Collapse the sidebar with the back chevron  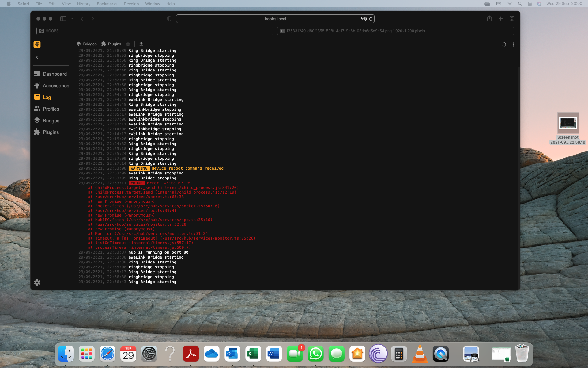pyautogui.click(x=37, y=57)
